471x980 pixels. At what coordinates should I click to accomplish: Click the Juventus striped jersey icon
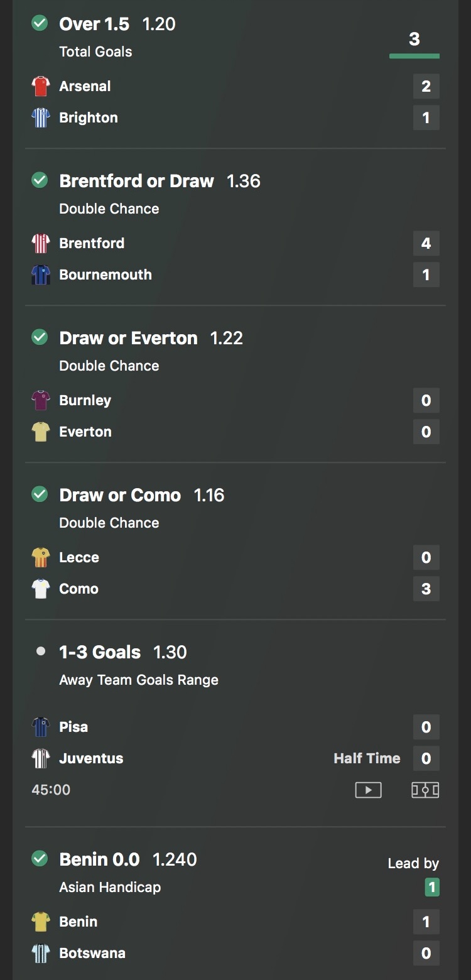pyautogui.click(x=41, y=758)
